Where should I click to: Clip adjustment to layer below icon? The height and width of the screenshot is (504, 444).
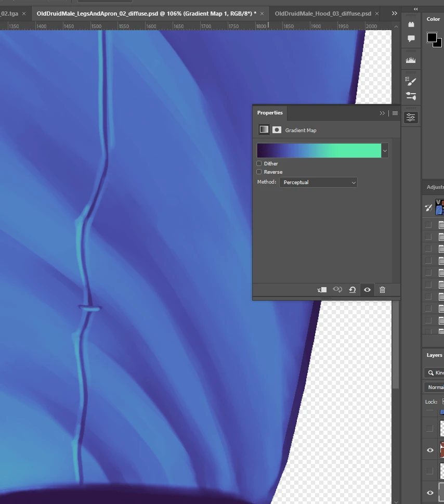[x=322, y=290]
